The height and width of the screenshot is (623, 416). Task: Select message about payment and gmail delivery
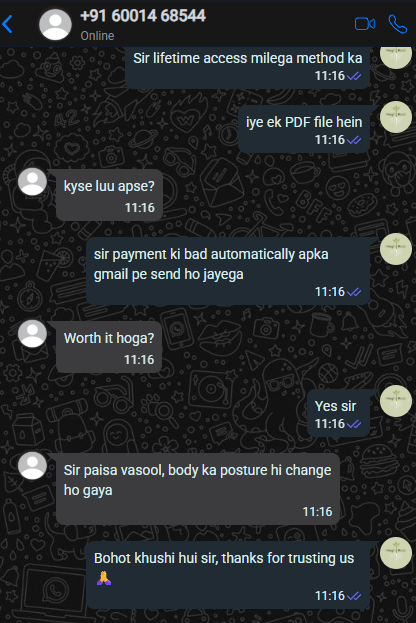coord(228,271)
